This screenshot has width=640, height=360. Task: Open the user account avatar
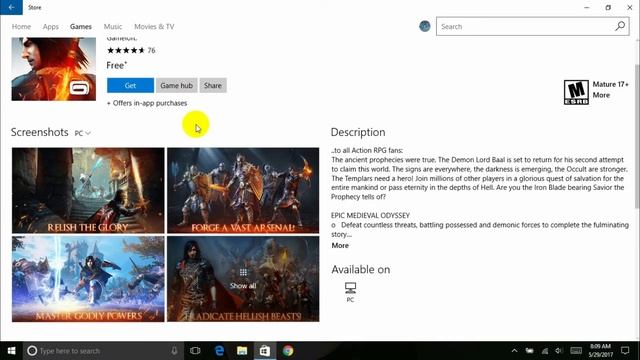click(424, 26)
